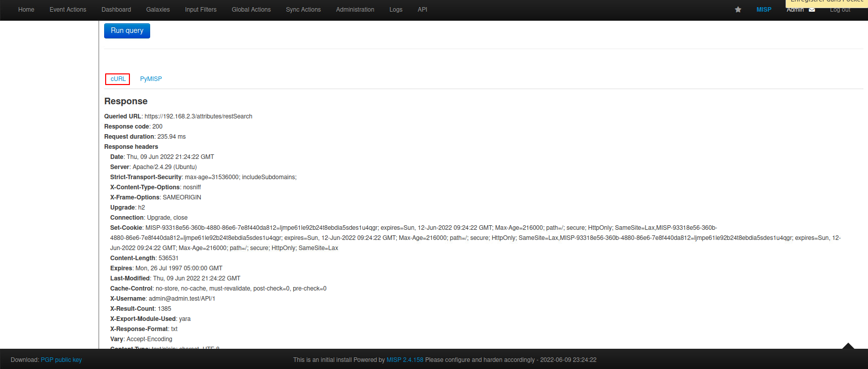The height and width of the screenshot is (369, 868).
Task: Open the MISP 2.4.158 version link
Action: click(x=404, y=360)
